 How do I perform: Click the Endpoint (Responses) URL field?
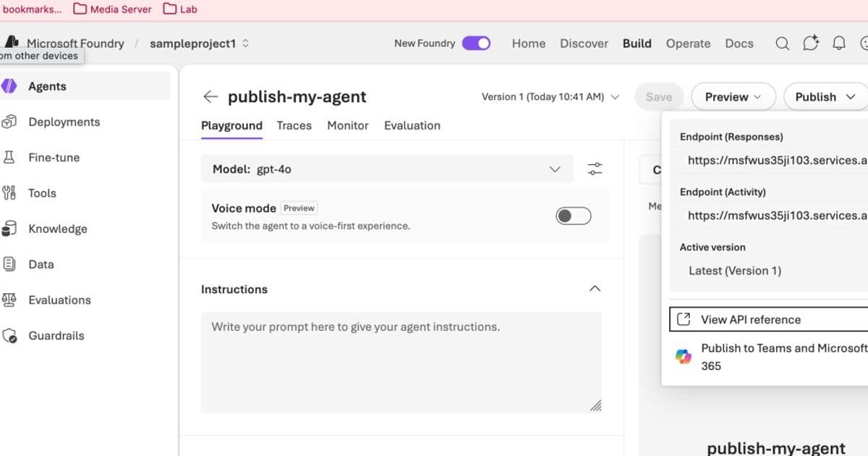pos(774,161)
